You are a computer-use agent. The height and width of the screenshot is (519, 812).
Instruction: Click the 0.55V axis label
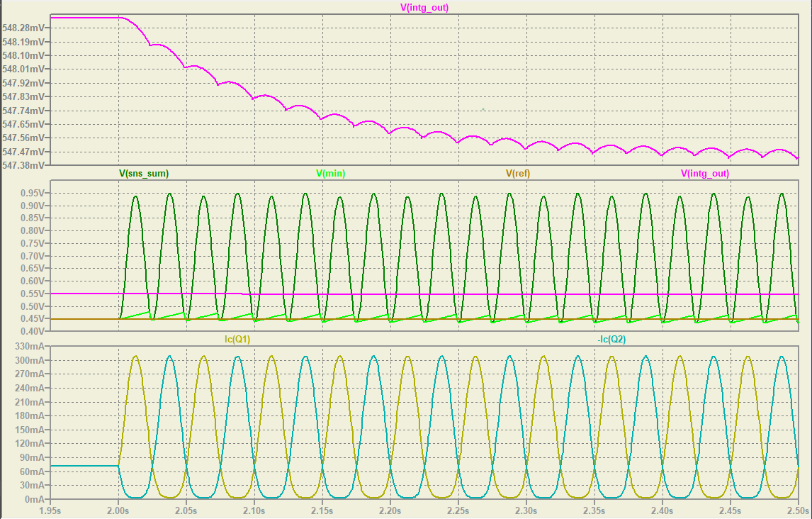[x=32, y=294]
